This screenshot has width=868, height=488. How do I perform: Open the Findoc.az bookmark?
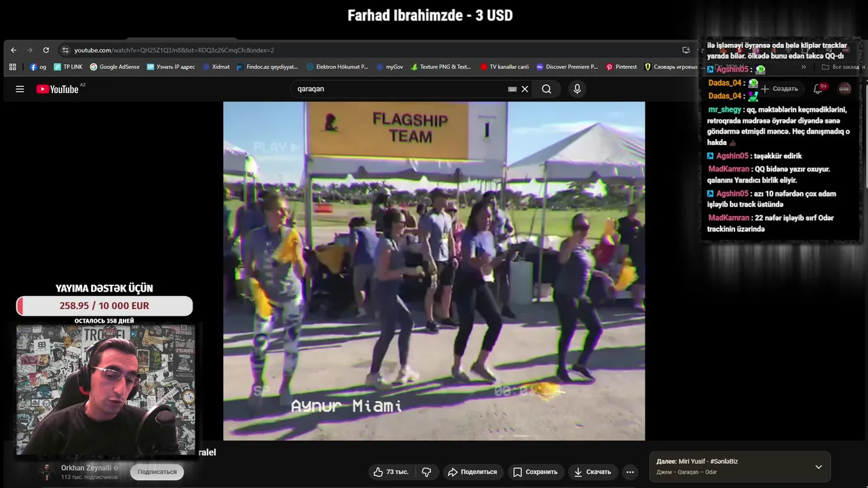pos(267,67)
